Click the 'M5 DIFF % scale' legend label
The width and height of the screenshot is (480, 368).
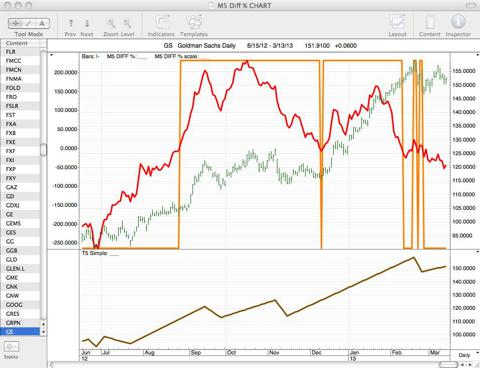click(x=176, y=56)
